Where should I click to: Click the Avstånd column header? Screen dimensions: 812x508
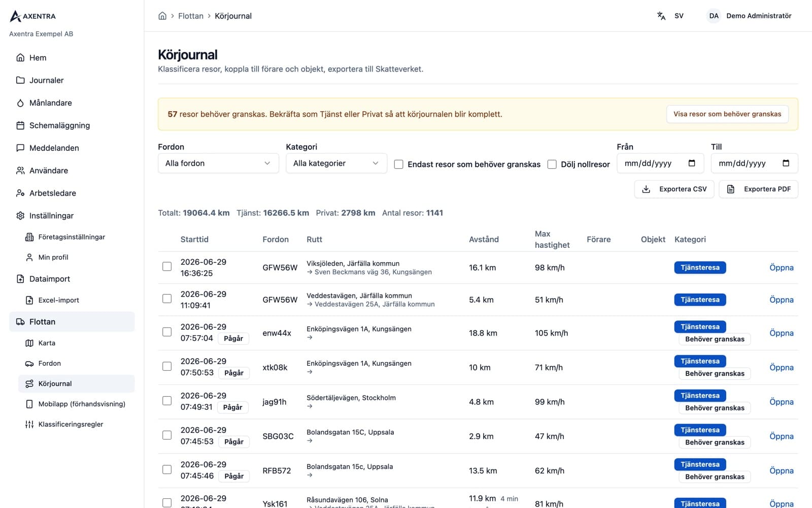(x=484, y=239)
